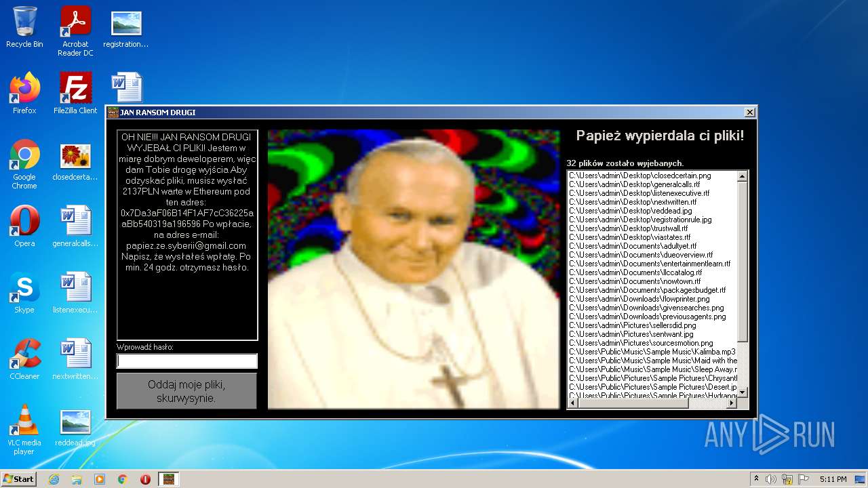The height and width of the screenshot is (488, 868).
Task: Launch Skype desktop shortcut
Action: 24,292
